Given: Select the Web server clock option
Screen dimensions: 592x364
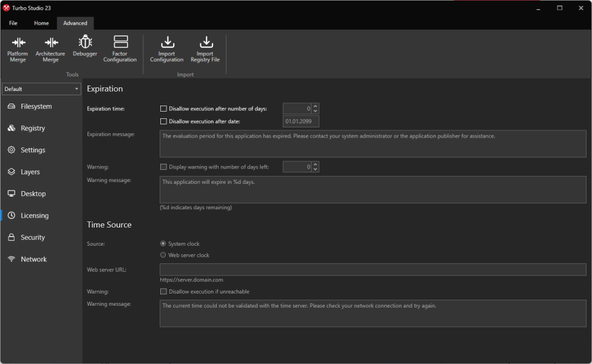Looking at the screenshot, I should (163, 255).
